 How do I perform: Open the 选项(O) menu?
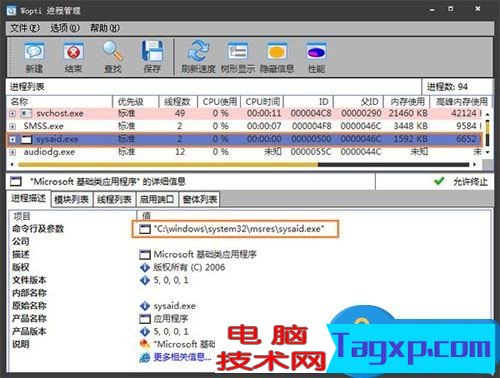coord(65,28)
